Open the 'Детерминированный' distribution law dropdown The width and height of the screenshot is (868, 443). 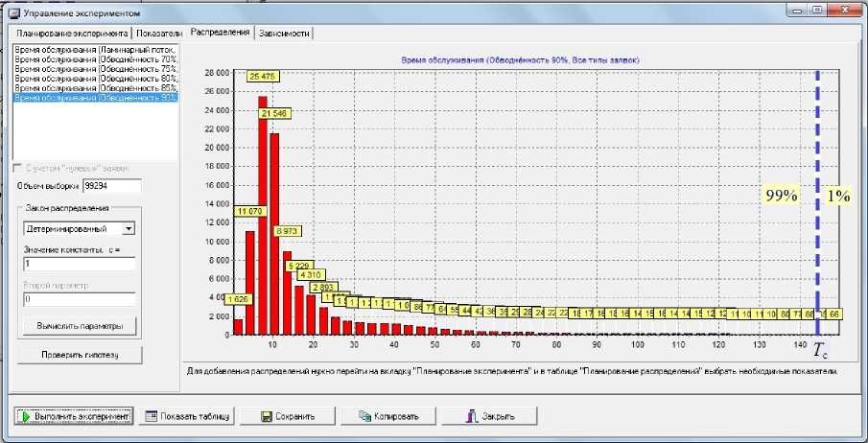129,229
